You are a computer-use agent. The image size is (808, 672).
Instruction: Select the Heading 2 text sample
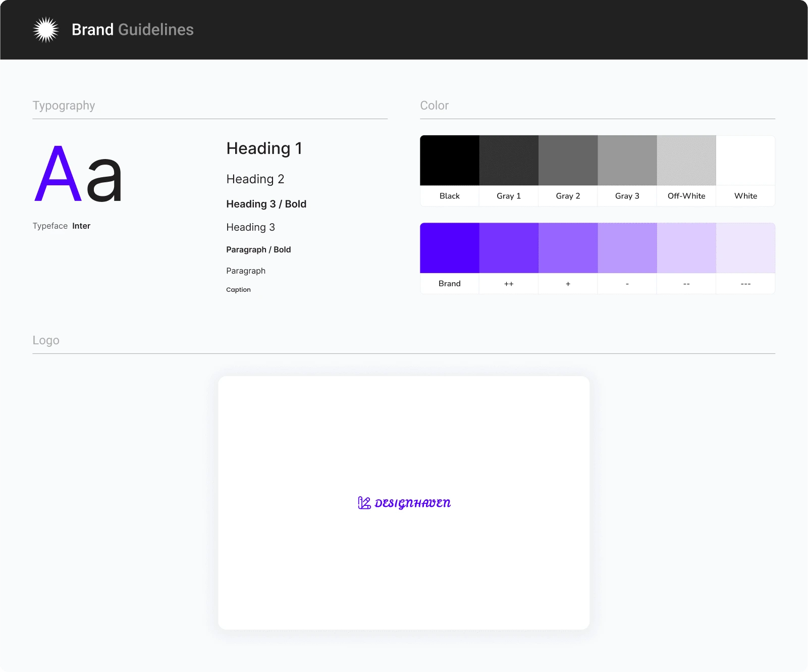click(255, 179)
